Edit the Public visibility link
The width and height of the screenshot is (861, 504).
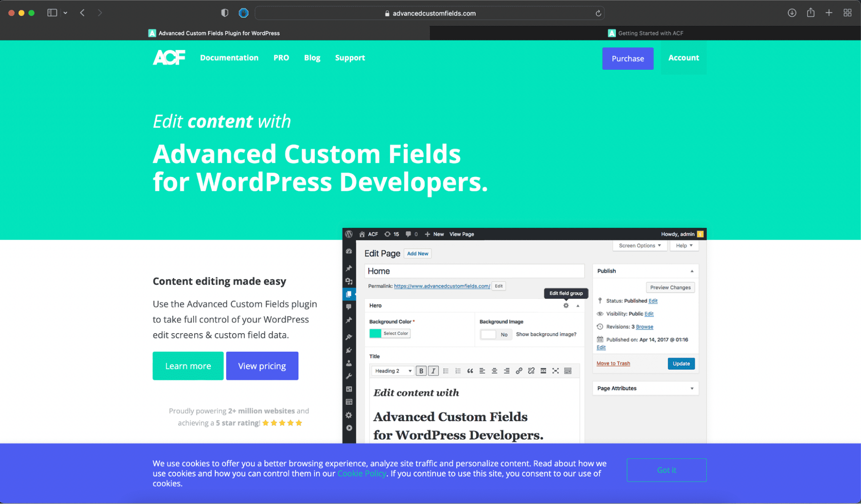coord(649,314)
